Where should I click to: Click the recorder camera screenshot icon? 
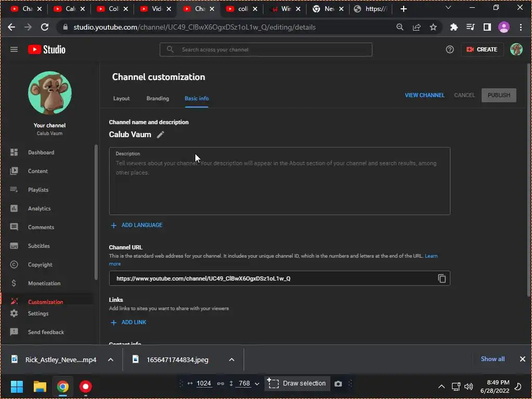click(338, 384)
